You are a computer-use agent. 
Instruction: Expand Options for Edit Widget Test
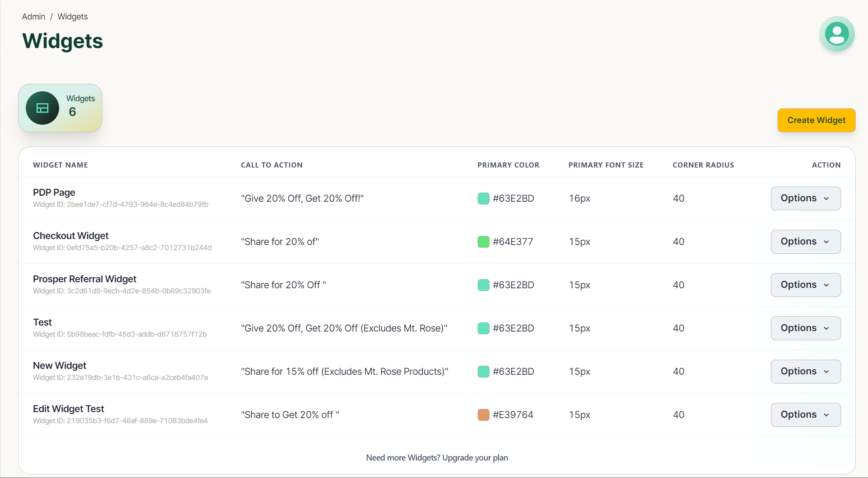(805, 414)
